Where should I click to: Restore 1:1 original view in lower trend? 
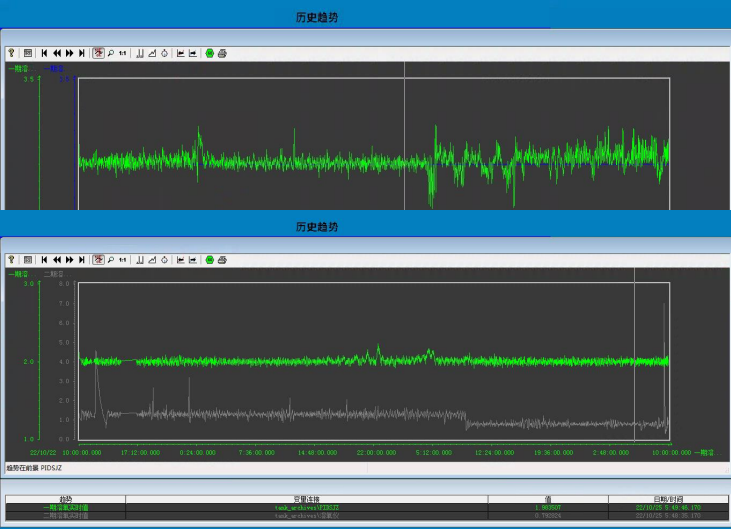point(123,260)
